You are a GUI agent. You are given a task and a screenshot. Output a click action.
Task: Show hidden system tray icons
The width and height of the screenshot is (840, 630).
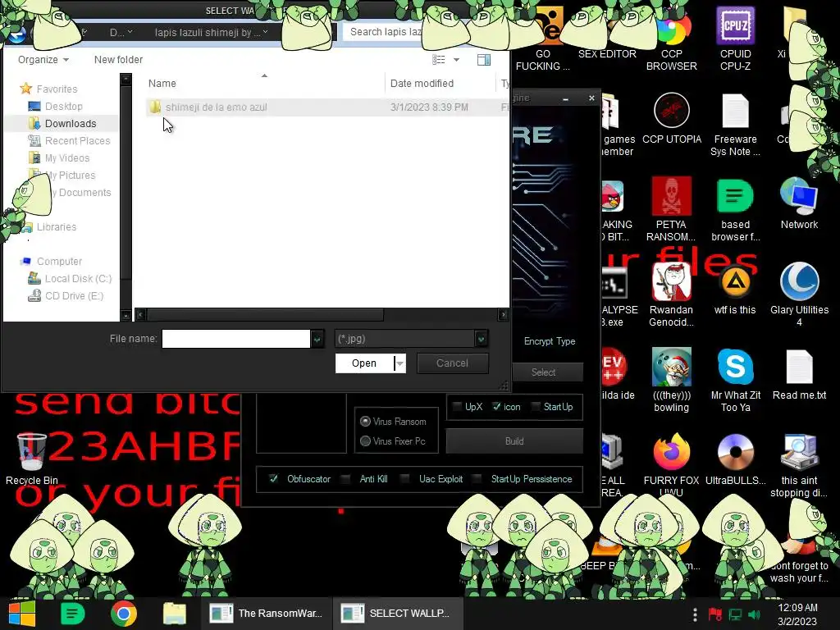click(695, 614)
